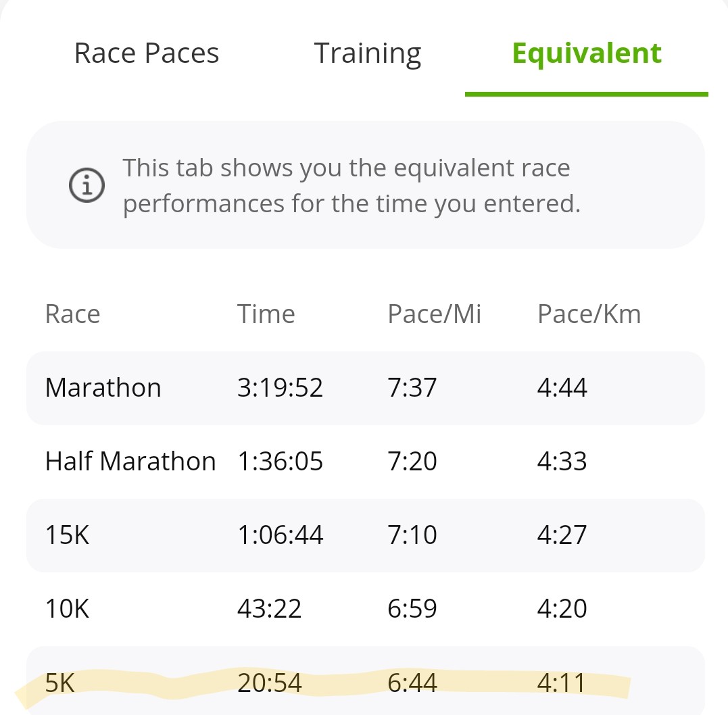Click the 5K time 20:54

269,683
